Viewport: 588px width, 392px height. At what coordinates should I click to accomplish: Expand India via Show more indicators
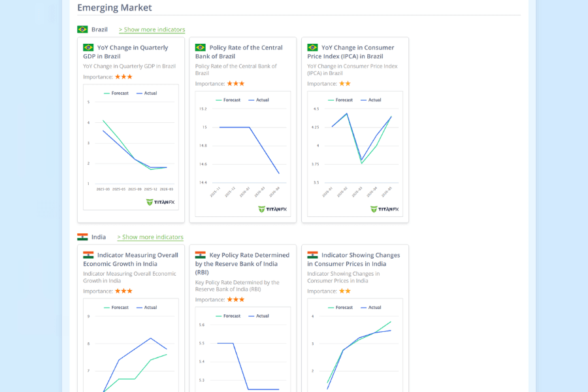(150, 237)
